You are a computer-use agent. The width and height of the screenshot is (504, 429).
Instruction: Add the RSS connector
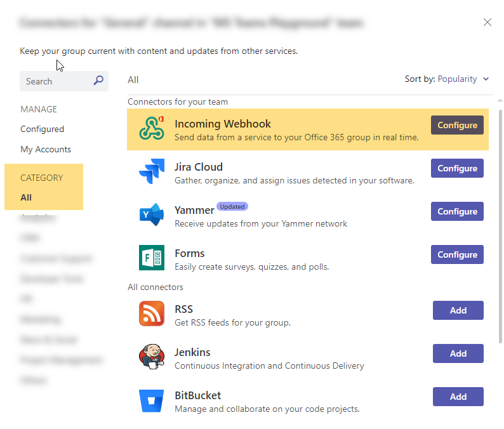coord(458,310)
